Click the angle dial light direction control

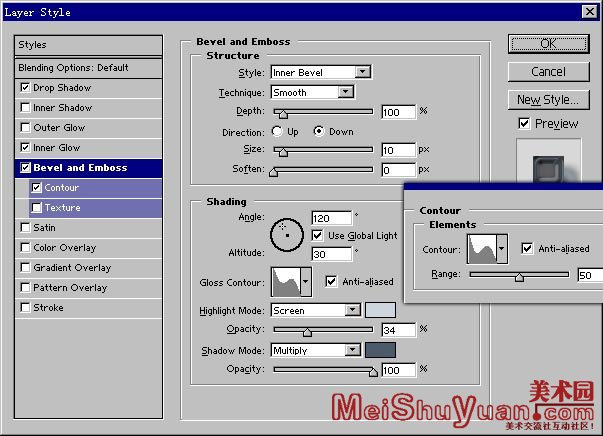pos(287,235)
